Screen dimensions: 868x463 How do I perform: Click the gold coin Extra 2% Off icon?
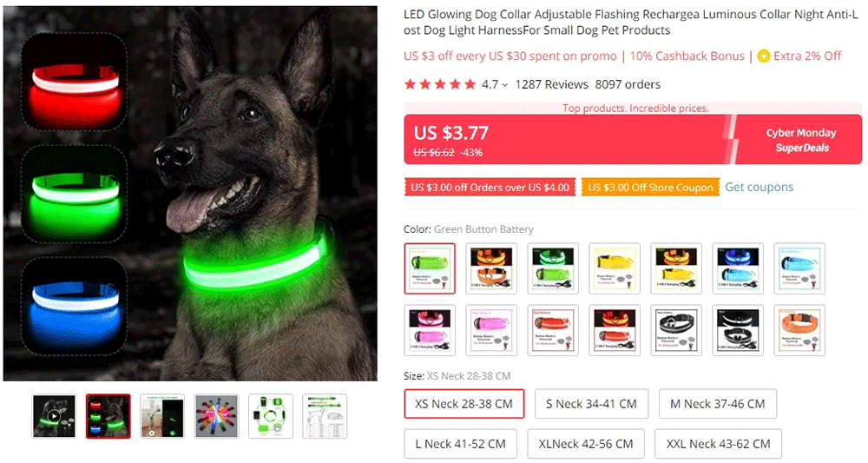(x=763, y=56)
